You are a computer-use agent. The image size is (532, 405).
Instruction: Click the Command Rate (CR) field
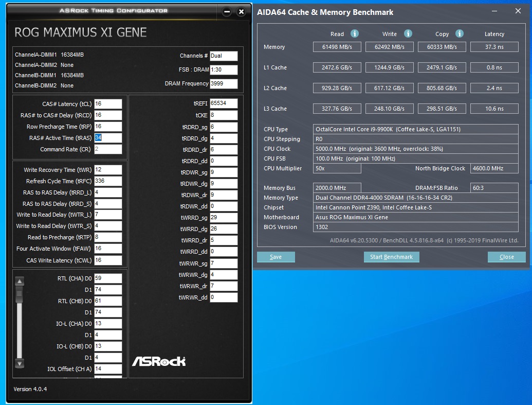coord(108,149)
